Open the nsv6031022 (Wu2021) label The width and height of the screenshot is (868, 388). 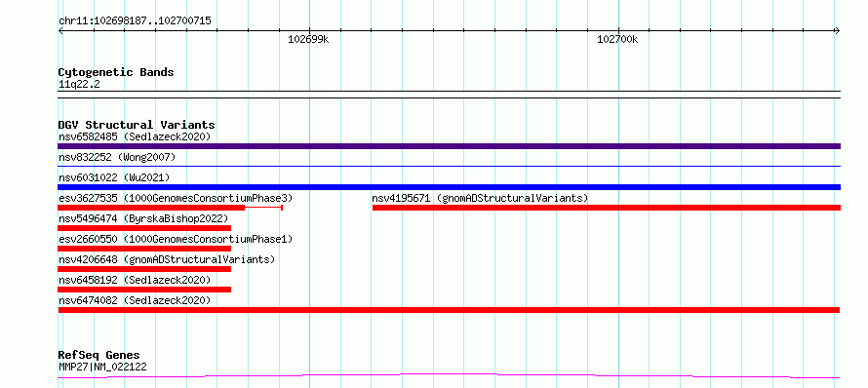point(114,177)
